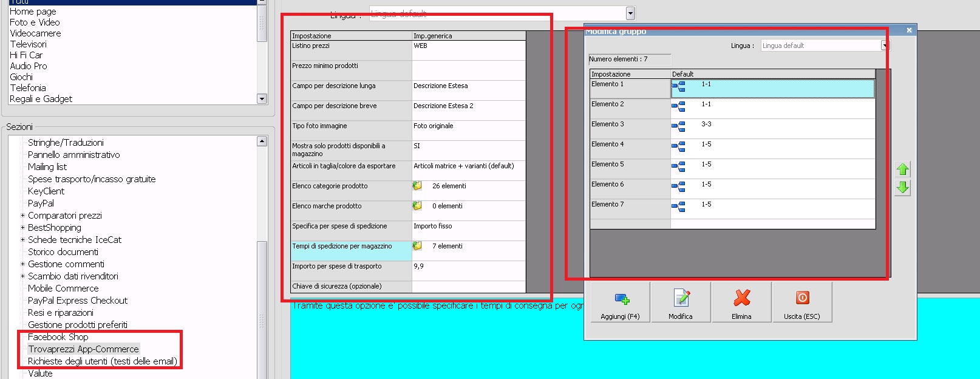
Task: Move element up with green arrow
Action: coord(903,169)
